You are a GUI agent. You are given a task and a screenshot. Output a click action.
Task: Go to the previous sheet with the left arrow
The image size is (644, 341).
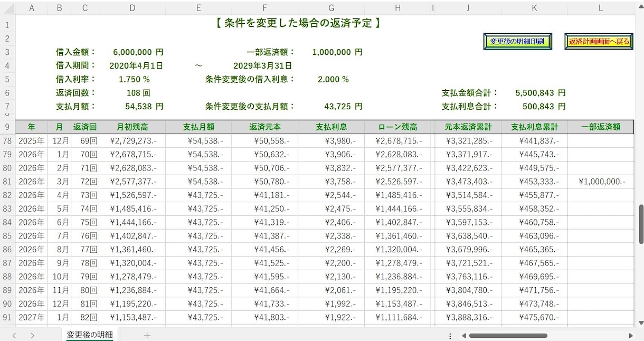[15, 335]
